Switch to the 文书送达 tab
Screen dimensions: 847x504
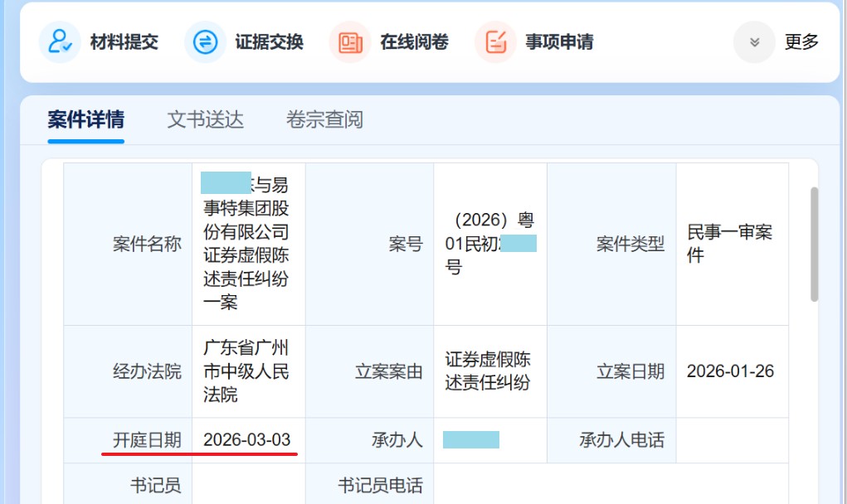coord(205,119)
